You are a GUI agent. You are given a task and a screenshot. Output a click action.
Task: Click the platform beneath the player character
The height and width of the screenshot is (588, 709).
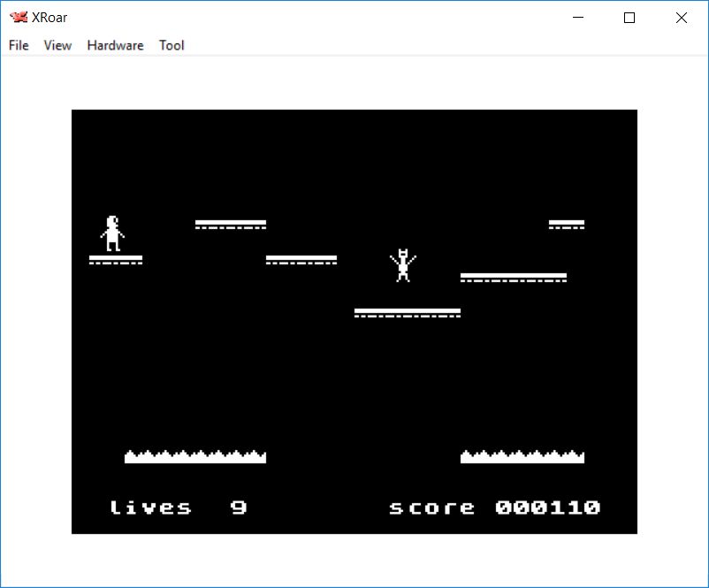pos(115,260)
